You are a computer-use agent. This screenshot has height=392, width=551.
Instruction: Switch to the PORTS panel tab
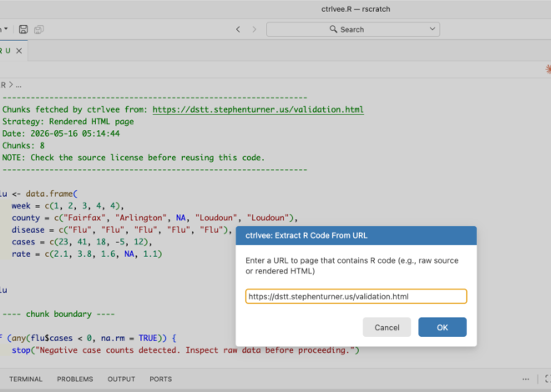click(x=160, y=379)
